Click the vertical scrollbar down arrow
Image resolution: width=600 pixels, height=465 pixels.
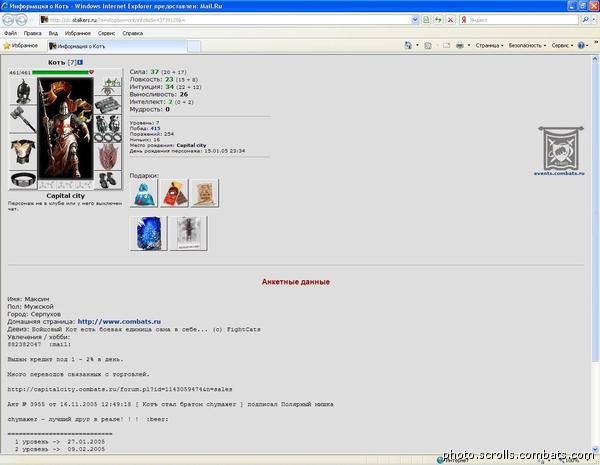(x=595, y=449)
